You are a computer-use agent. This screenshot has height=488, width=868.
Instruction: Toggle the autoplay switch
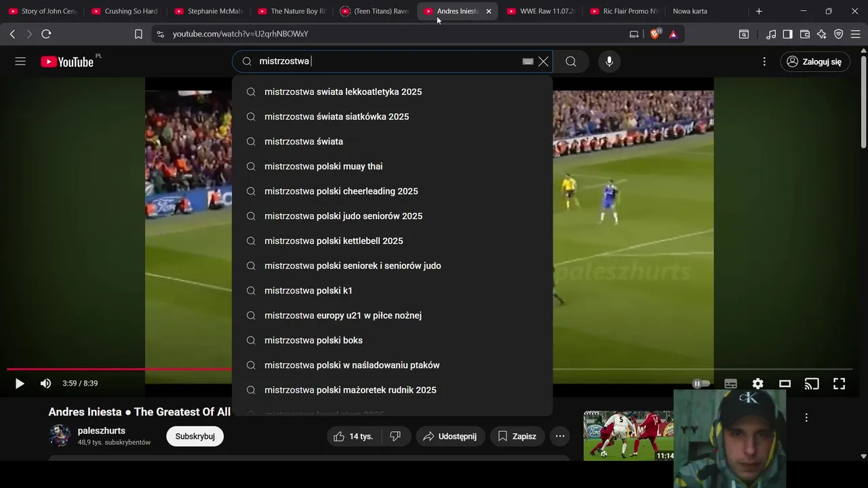point(701,384)
